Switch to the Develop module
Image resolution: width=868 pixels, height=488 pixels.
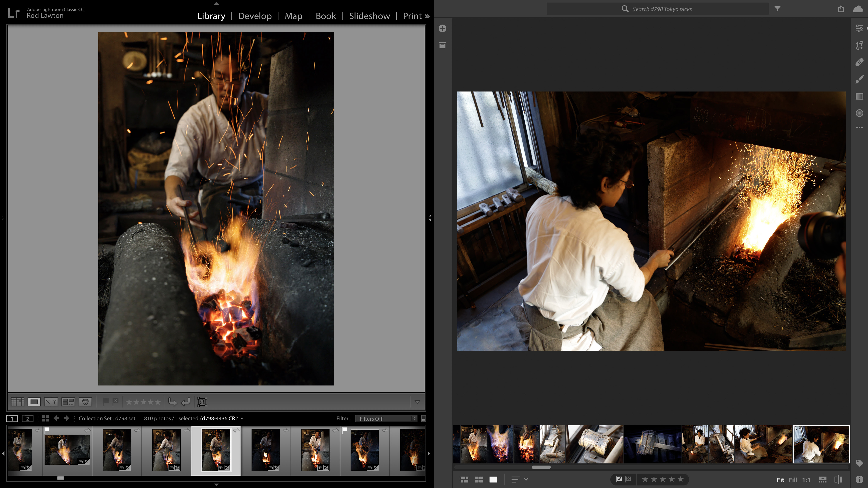pyautogui.click(x=255, y=16)
